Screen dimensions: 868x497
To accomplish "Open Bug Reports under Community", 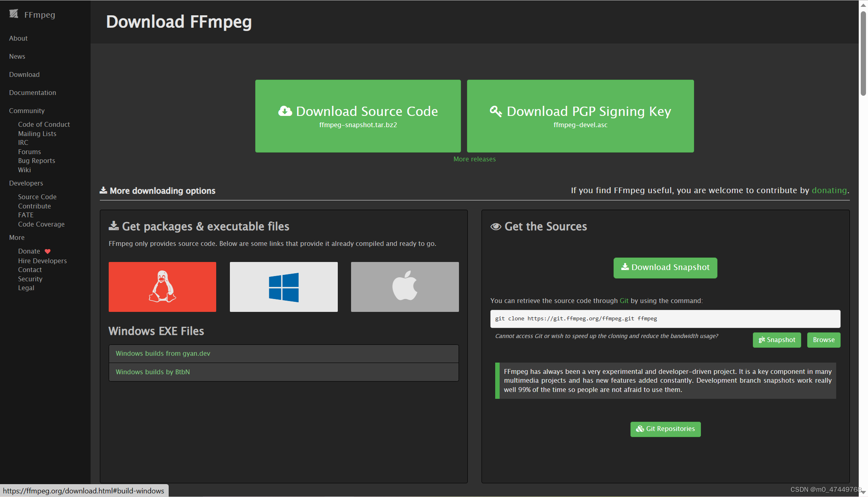I will (x=37, y=161).
